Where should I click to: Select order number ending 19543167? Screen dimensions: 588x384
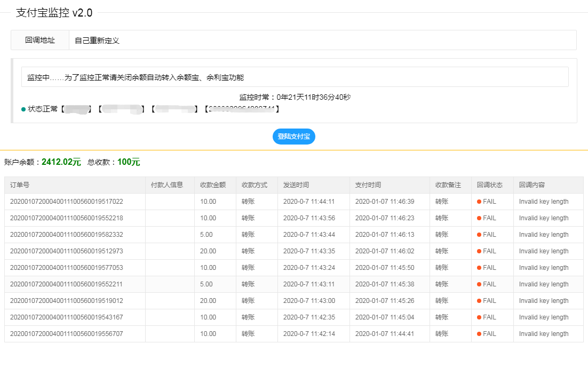[x=66, y=317]
